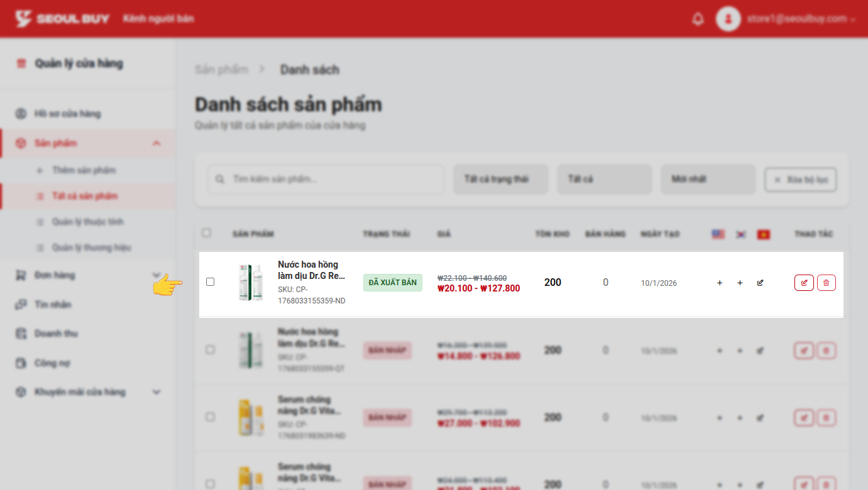Click the user avatar icon in header
Viewport: 868px width, 490px height.
click(x=728, y=19)
